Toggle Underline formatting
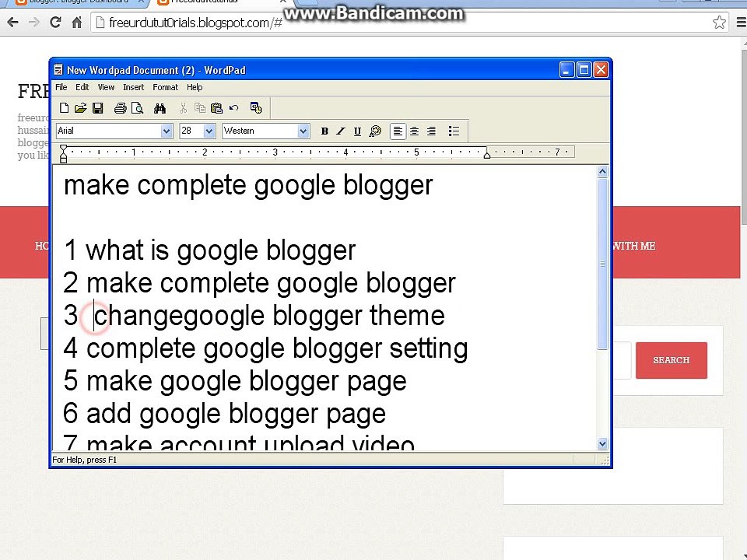Viewport: 747px width, 560px height. (x=357, y=131)
